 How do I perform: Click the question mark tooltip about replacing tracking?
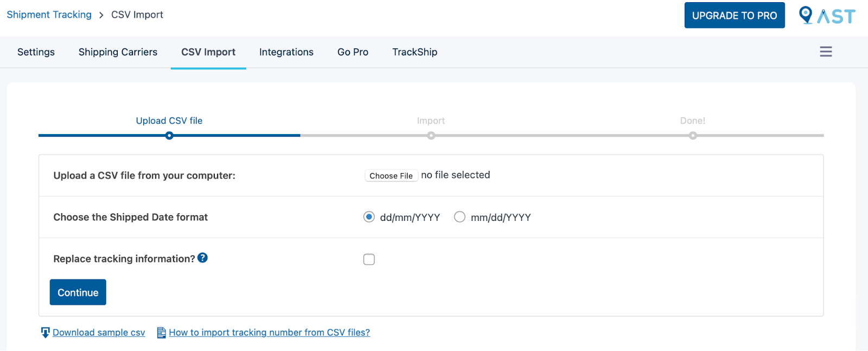[203, 259]
